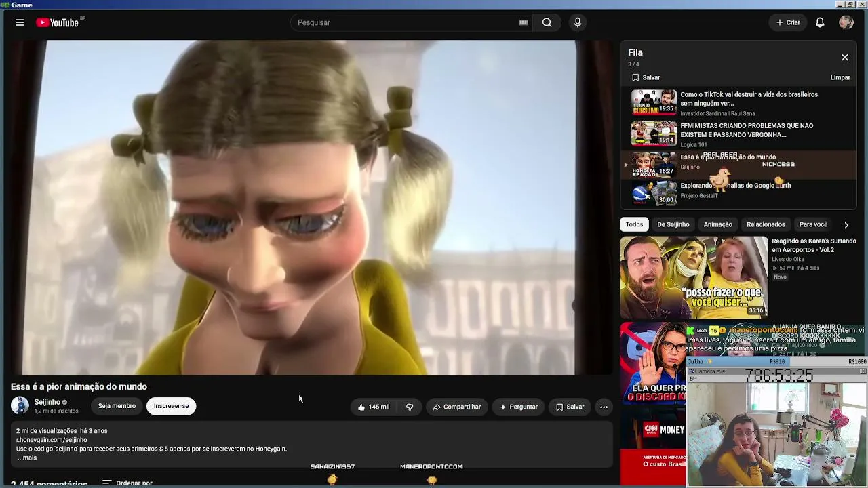868x488 pixels.
Task: Open the more actions three-dot menu
Action: [x=604, y=407]
